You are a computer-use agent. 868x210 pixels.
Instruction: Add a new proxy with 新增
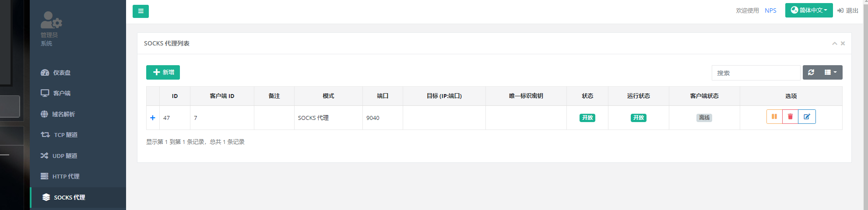coord(163,72)
